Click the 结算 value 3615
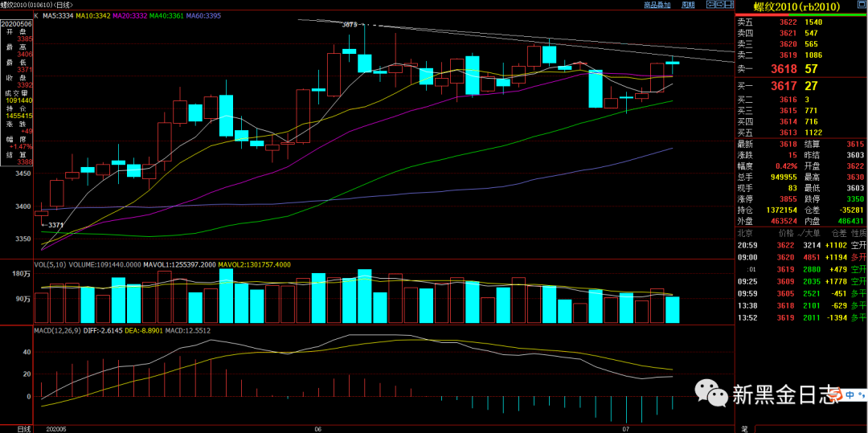Screen dimensions: 868x433 tap(855, 144)
